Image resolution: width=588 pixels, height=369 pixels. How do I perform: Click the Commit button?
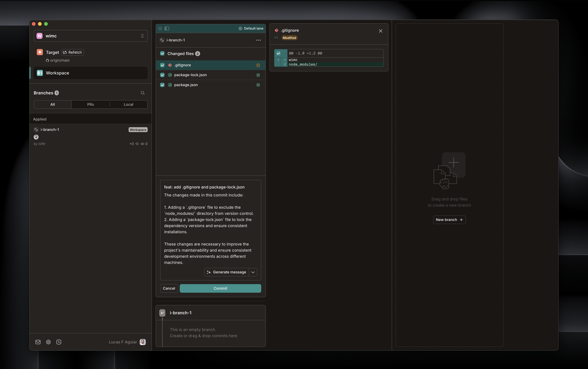pyautogui.click(x=221, y=288)
